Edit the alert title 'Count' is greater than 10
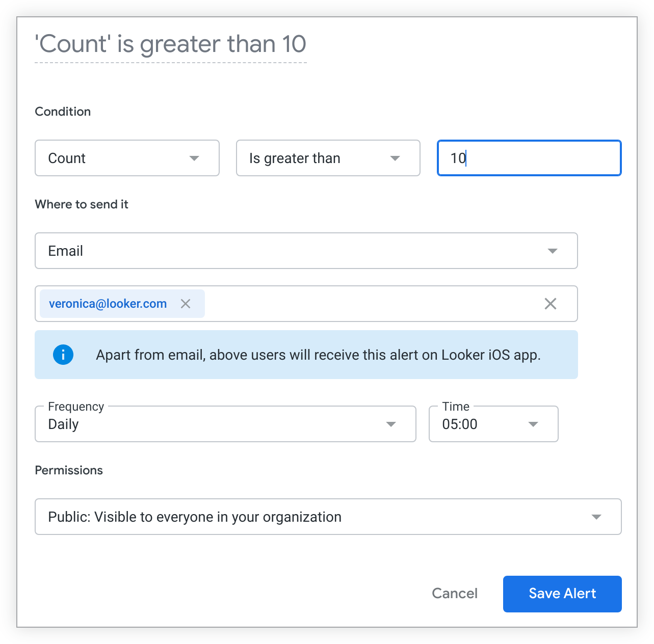This screenshot has width=654, height=644. (170, 44)
